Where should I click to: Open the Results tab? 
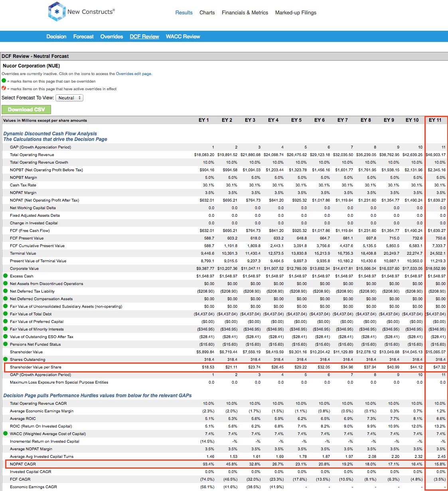pyautogui.click(x=184, y=13)
